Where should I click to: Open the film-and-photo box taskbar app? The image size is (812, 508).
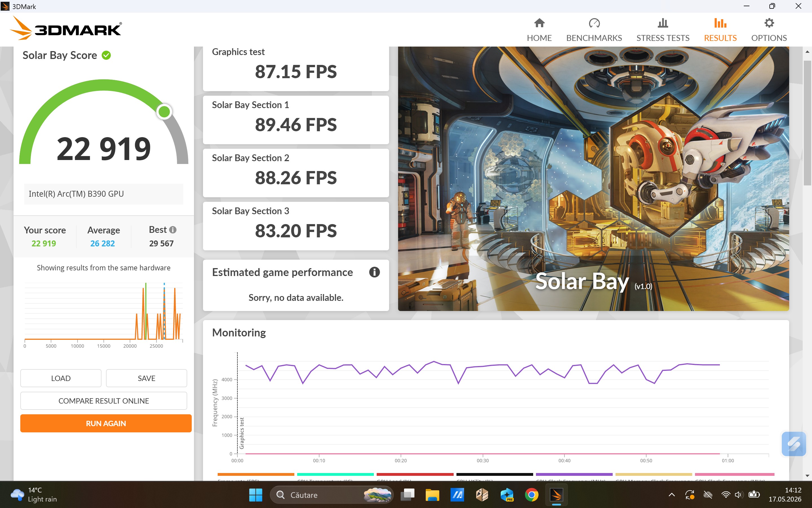pyautogui.click(x=482, y=495)
